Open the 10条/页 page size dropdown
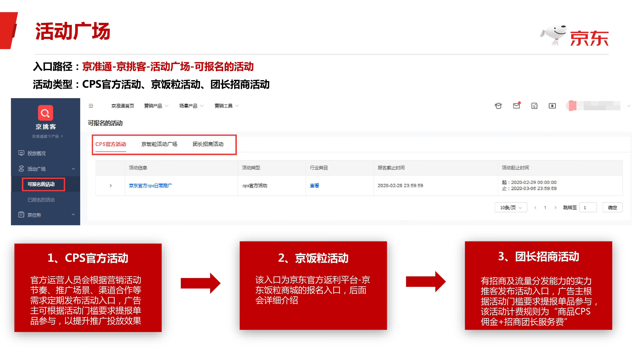The height and width of the screenshot is (362, 644). pos(511,208)
